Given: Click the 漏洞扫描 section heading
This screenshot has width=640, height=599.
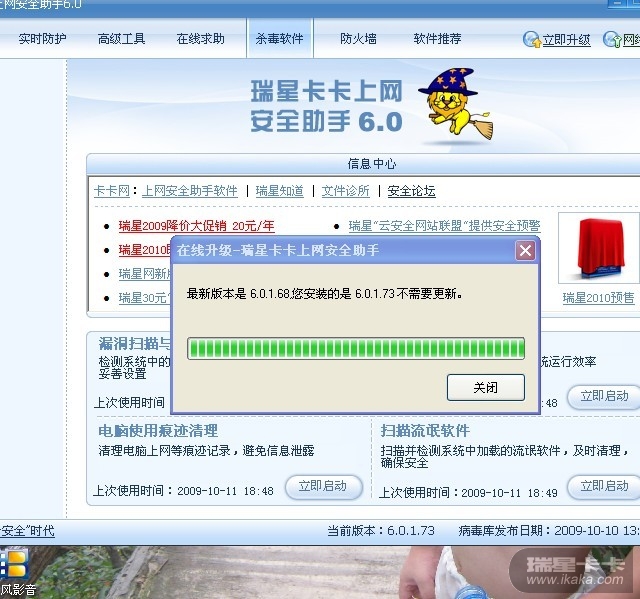Looking at the screenshot, I should tap(134, 344).
